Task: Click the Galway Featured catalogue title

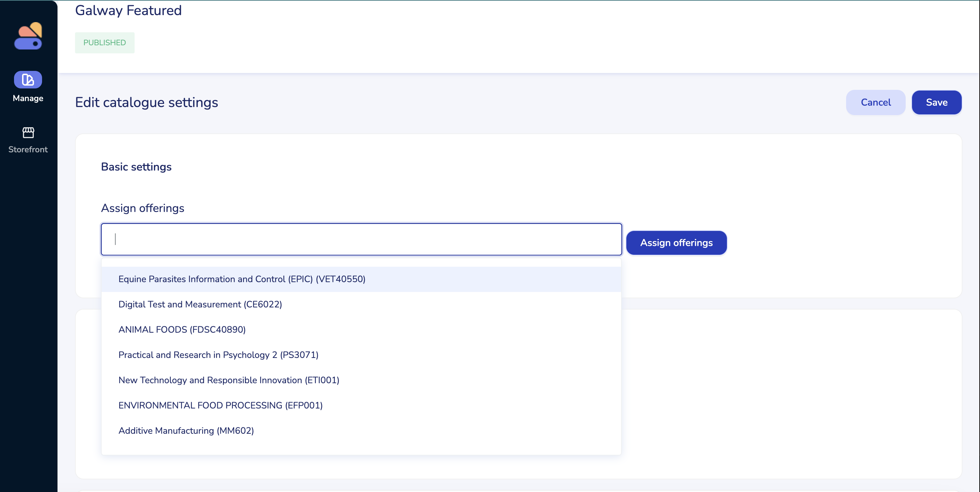Action: (x=128, y=10)
